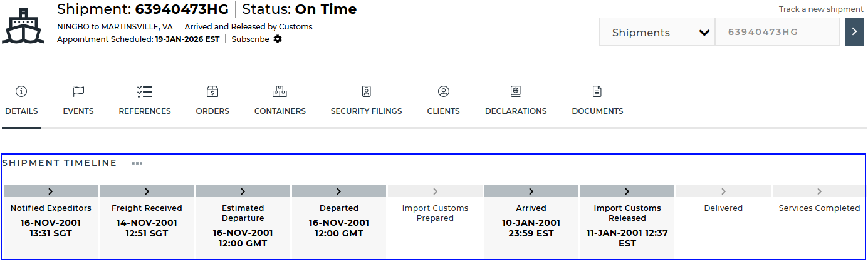Switch to the DOCUMENTS tab label
Viewport: 868px width, 264px height.
[x=597, y=111]
